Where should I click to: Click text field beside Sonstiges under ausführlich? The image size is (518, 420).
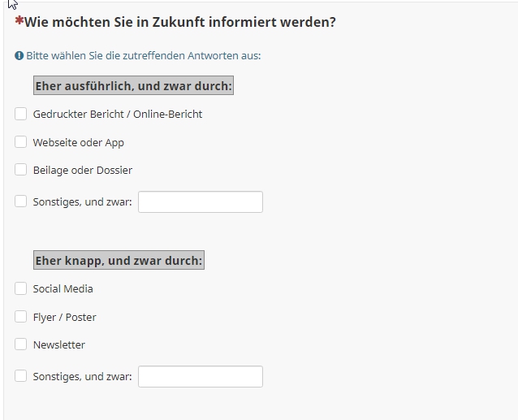coord(201,201)
